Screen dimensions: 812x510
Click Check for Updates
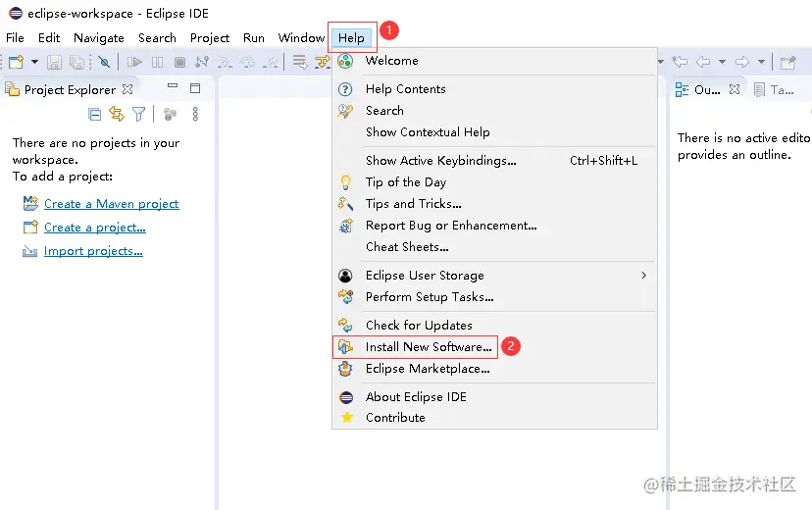click(x=419, y=326)
